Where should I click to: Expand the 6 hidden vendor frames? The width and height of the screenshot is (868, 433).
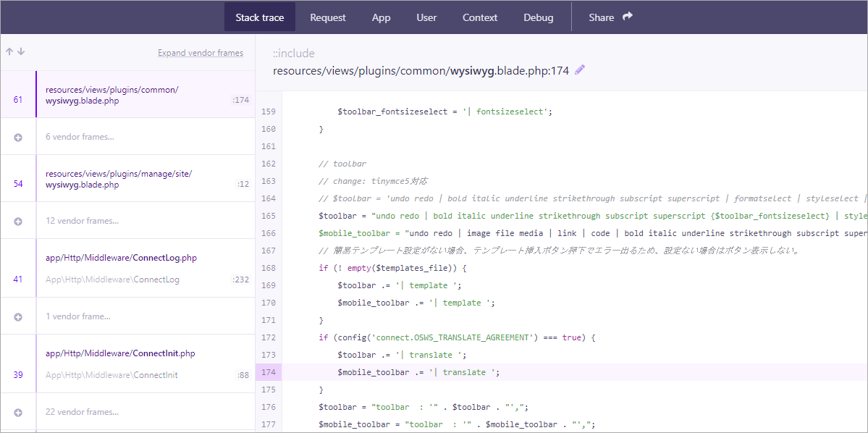pyautogui.click(x=79, y=135)
